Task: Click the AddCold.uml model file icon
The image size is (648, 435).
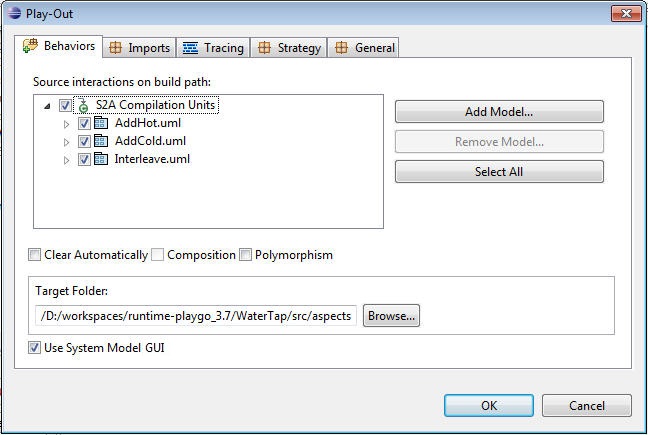Action: 101,141
